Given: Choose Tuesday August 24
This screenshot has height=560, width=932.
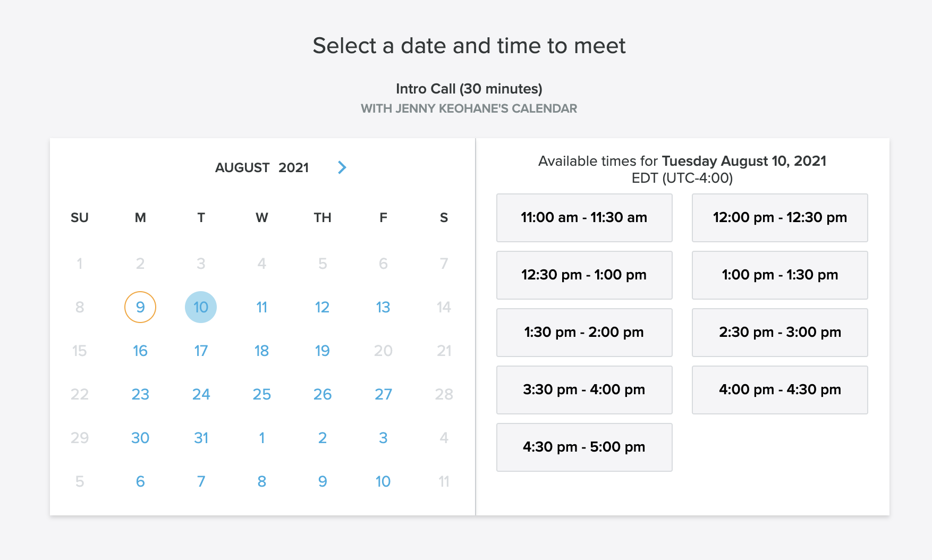Looking at the screenshot, I should pos(200,394).
